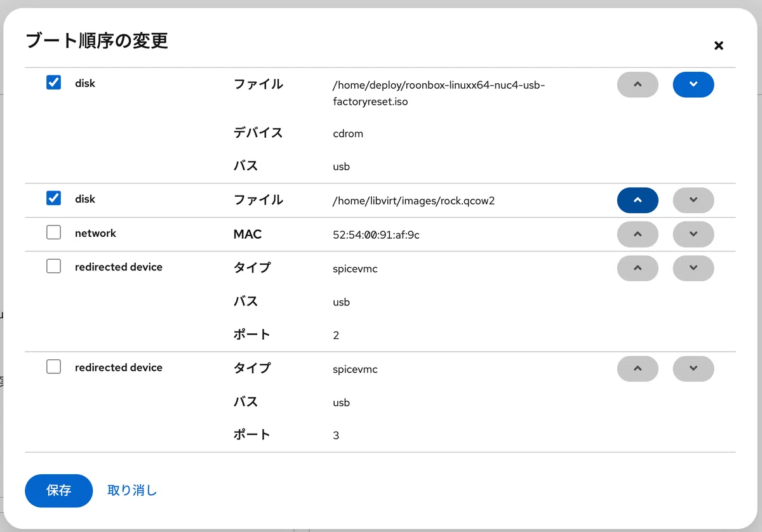Click the 取り消し cancel link

pyautogui.click(x=132, y=491)
